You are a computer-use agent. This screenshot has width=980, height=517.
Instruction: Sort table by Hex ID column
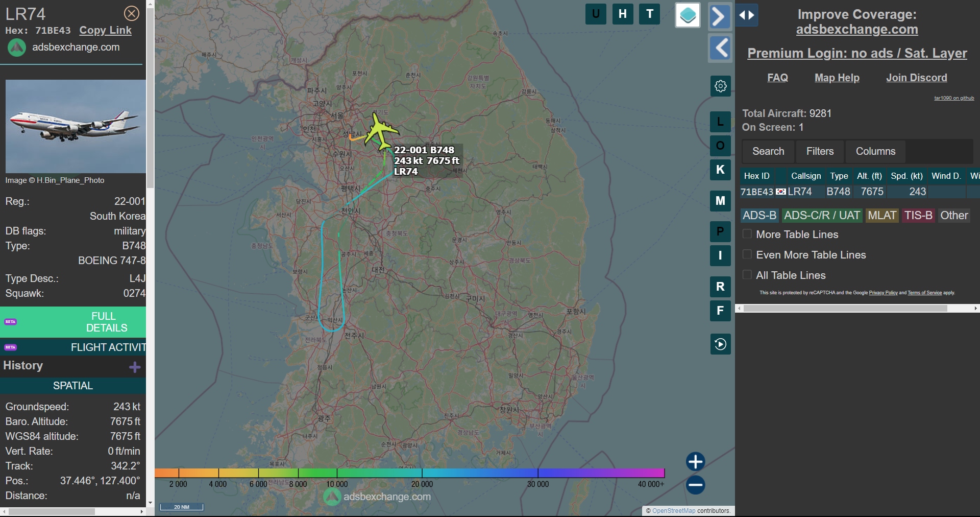point(756,176)
